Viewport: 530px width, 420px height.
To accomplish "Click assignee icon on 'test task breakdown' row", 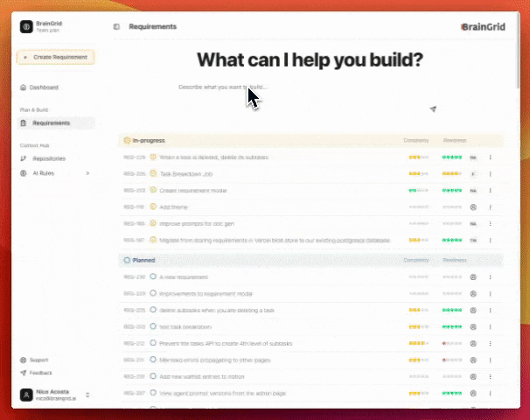I will 473,326.
